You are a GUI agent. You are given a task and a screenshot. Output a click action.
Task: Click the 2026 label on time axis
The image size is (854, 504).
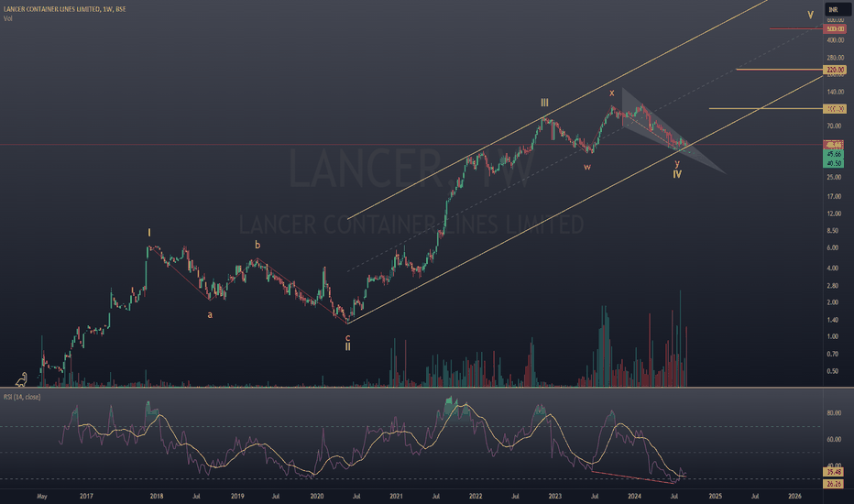click(x=794, y=497)
